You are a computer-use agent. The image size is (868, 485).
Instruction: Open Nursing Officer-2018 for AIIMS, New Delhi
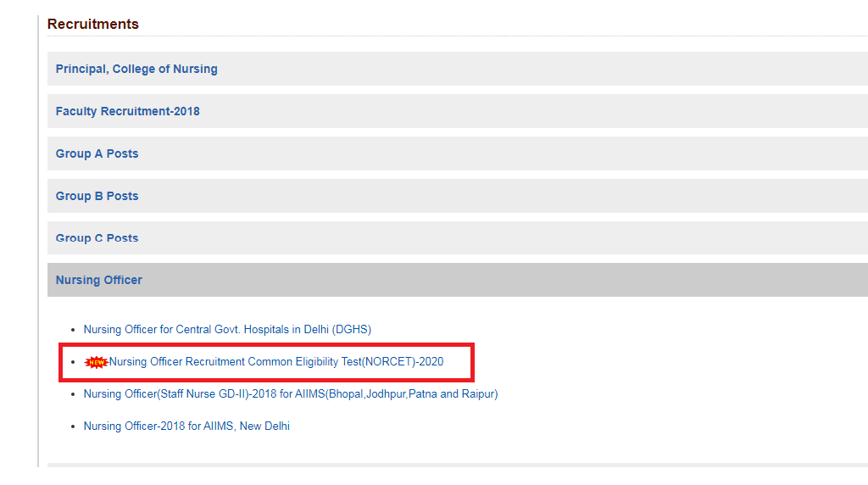tap(186, 426)
